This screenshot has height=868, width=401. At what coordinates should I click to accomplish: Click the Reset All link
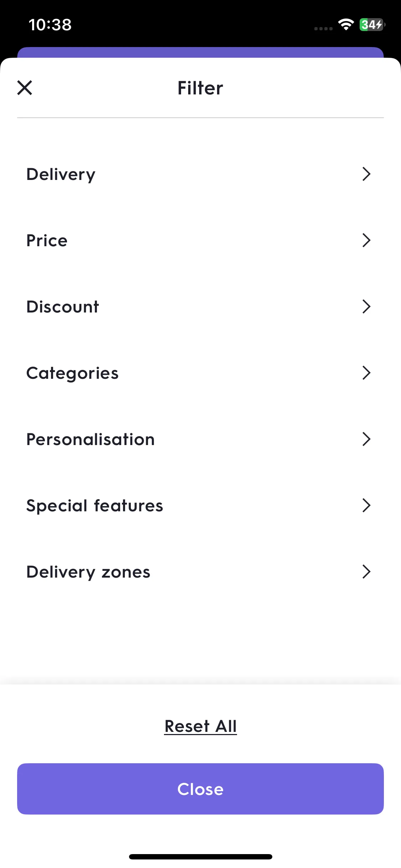[x=200, y=726]
